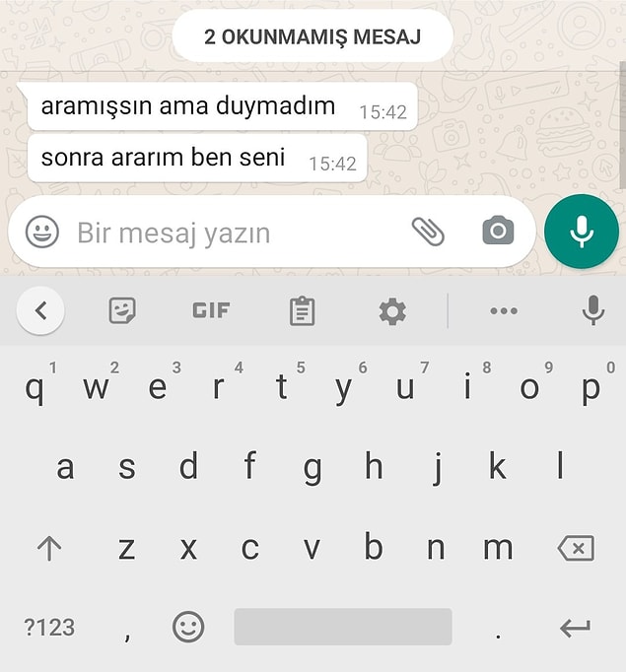The height and width of the screenshot is (672, 626).
Task: Toggle the shift arrow key
Action: click(49, 548)
